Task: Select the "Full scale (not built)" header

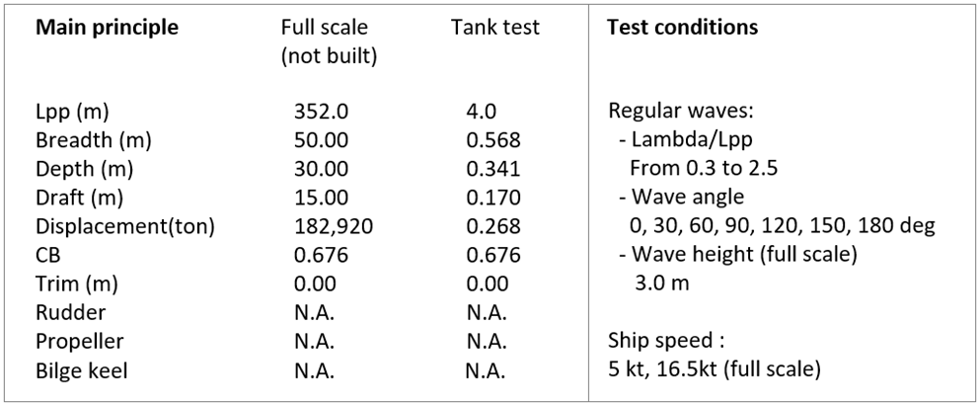Action: (330, 41)
